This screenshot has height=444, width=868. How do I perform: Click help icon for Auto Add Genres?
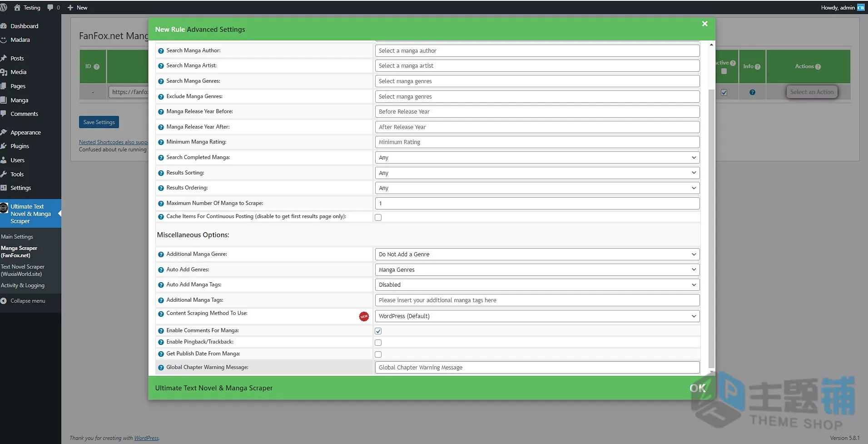[x=161, y=270]
